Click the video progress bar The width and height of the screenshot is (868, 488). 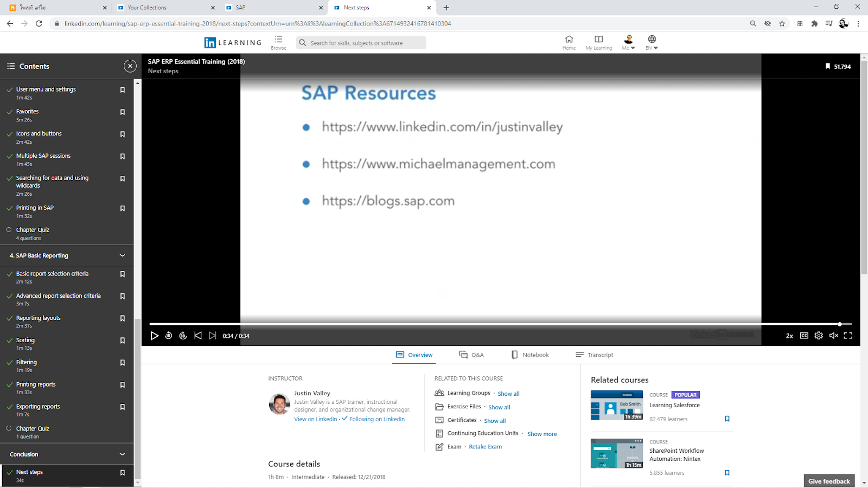coord(501,324)
